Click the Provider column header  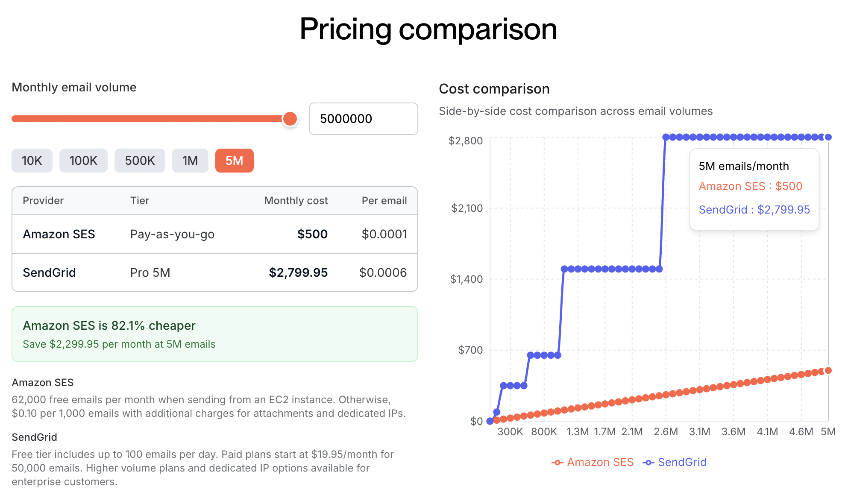coord(43,201)
